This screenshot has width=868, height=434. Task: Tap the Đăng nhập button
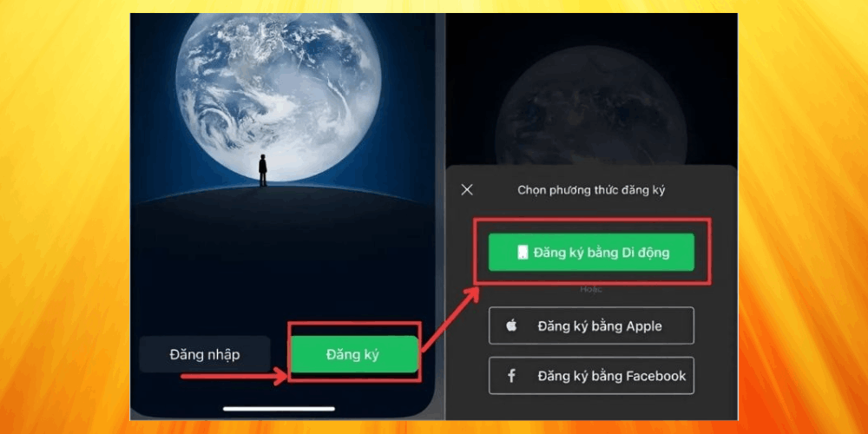pos(205,354)
